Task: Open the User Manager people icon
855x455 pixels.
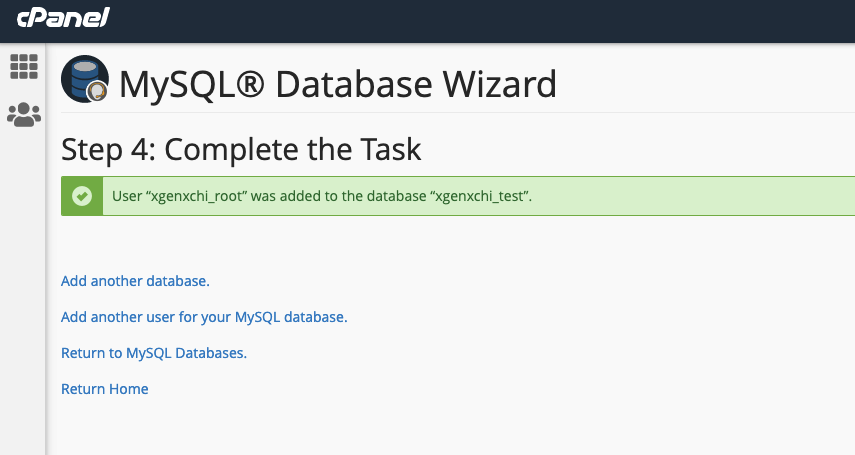Action: 24,115
